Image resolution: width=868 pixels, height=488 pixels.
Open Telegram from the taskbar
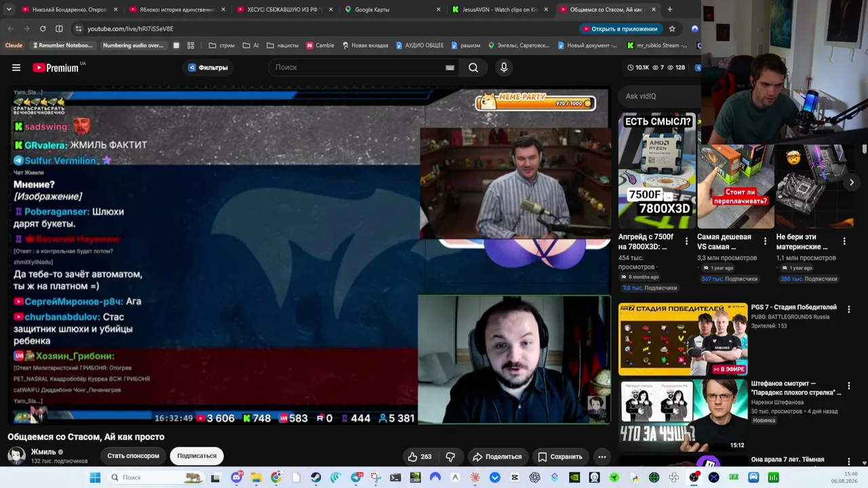click(356, 478)
